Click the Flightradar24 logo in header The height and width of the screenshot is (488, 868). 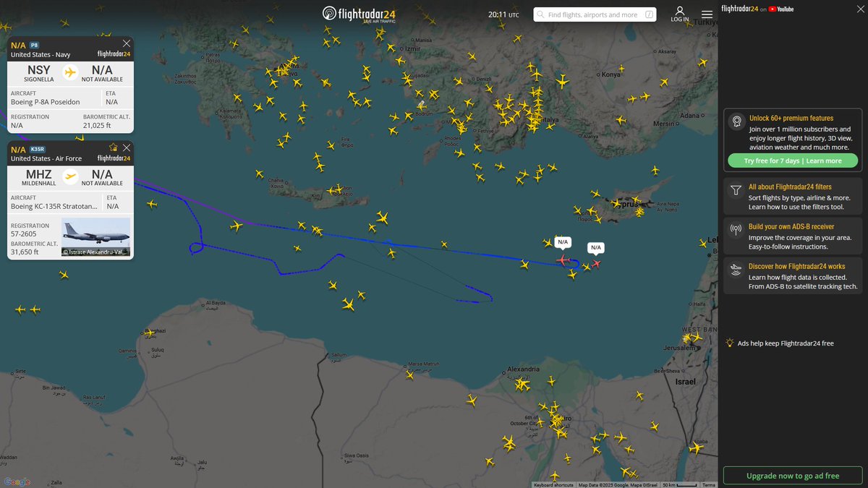[359, 14]
